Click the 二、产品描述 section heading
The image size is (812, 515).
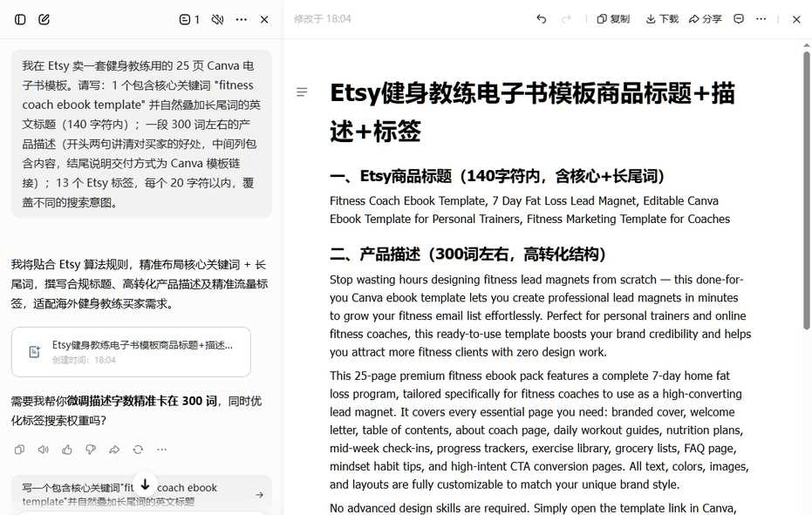coord(467,254)
